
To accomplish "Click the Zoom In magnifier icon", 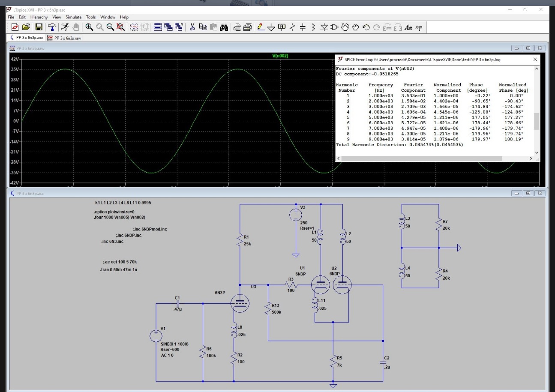I will point(89,27).
